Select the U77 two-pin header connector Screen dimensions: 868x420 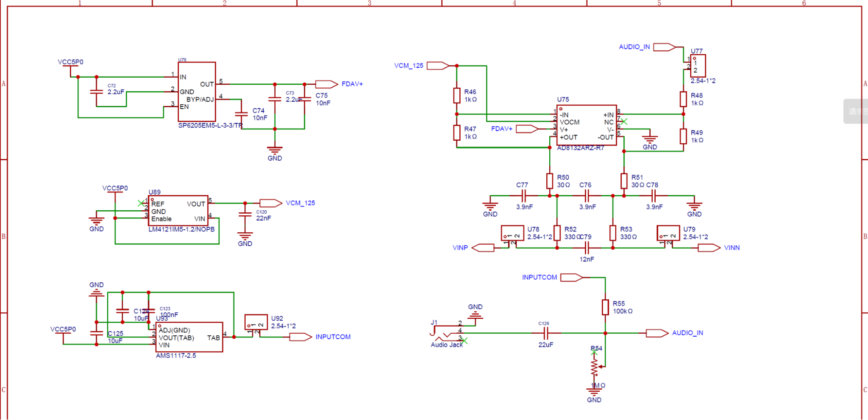point(698,66)
